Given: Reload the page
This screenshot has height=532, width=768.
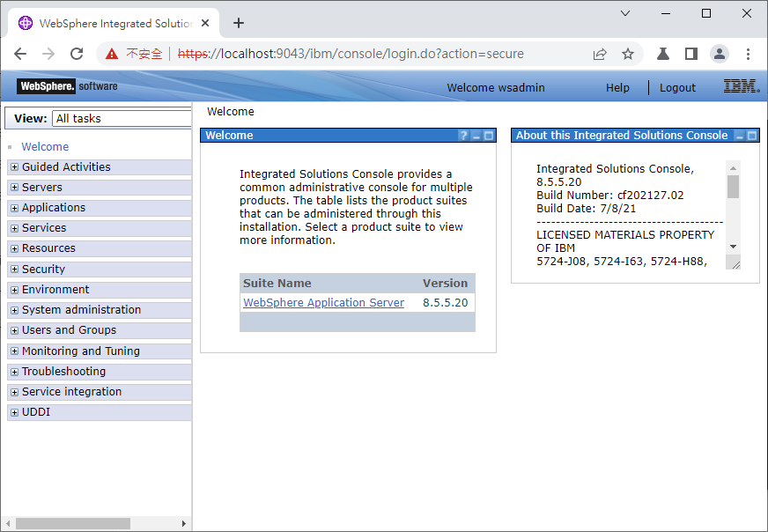Looking at the screenshot, I should pyautogui.click(x=77, y=54).
